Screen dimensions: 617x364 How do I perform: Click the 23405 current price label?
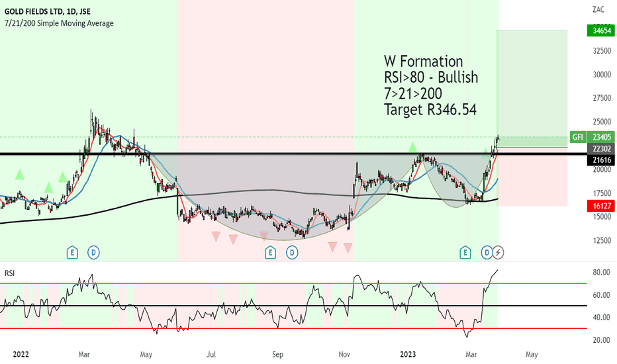pyautogui.click(x=601, y=137)
